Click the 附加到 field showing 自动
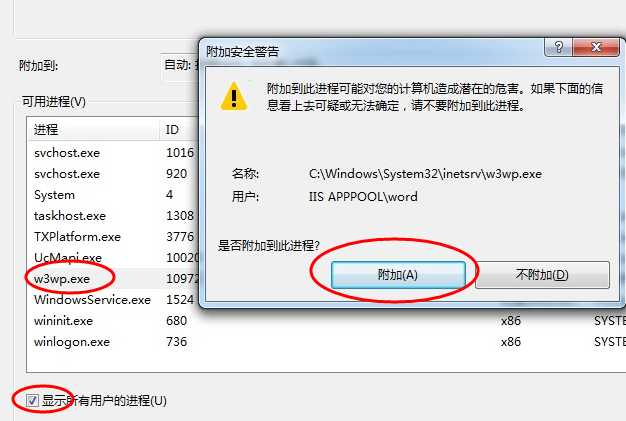 click(180, 65)
